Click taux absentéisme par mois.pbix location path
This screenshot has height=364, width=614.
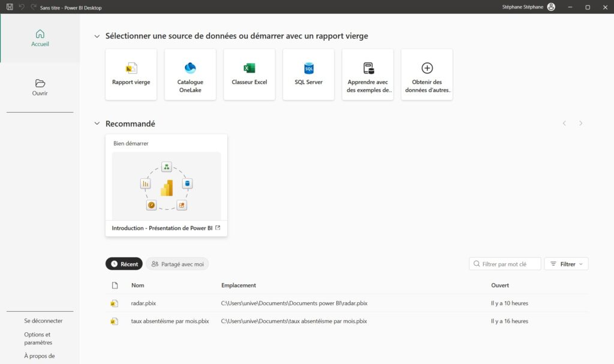(x=294, y=321)
